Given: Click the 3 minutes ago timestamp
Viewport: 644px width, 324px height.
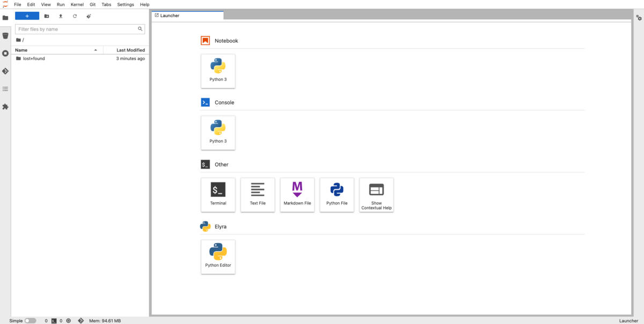Looking at the screenshot, I should click(130, 58).
